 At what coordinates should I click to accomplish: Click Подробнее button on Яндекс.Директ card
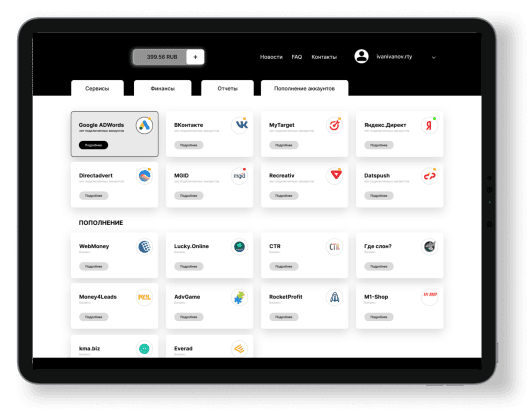coord(379,145)
